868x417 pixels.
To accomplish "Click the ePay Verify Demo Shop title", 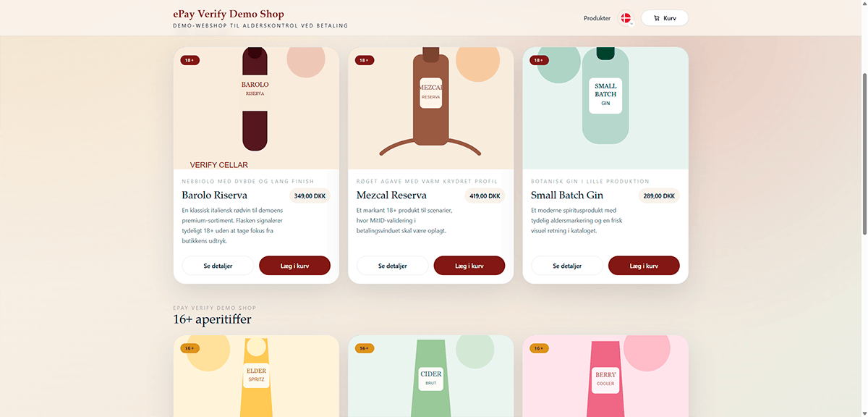I will [x=229, y=14].
